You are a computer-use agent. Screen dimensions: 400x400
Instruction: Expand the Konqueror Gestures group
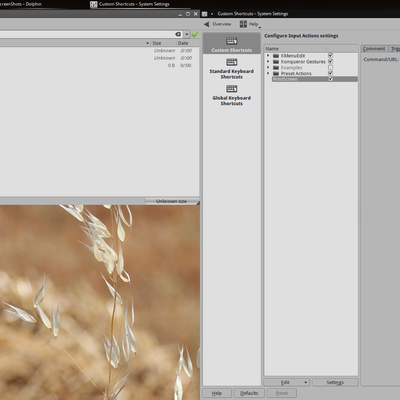(268, 62)
